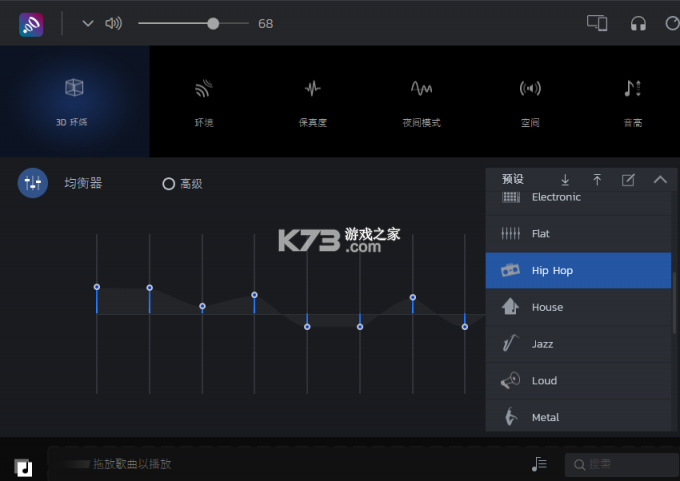Click the volume value 68
The width and height of the screenshot is (680, 481).
point(265,23)
